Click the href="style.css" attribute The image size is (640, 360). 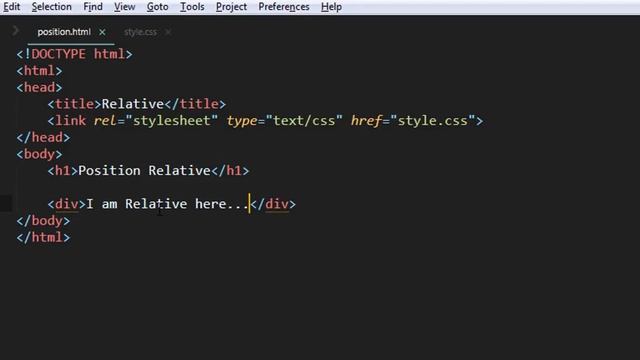[413, 121]
